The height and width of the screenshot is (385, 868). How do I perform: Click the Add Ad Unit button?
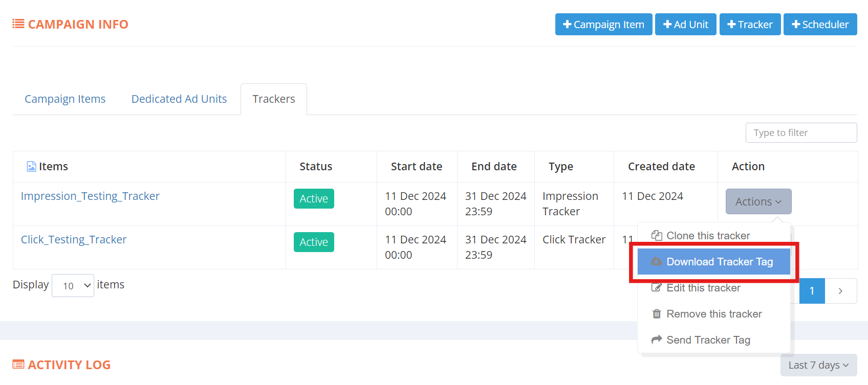tap(685, 25)
